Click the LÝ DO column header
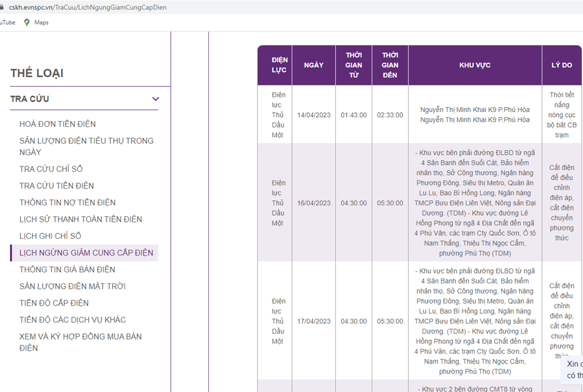Screen dimensions: 583x392 561,65
